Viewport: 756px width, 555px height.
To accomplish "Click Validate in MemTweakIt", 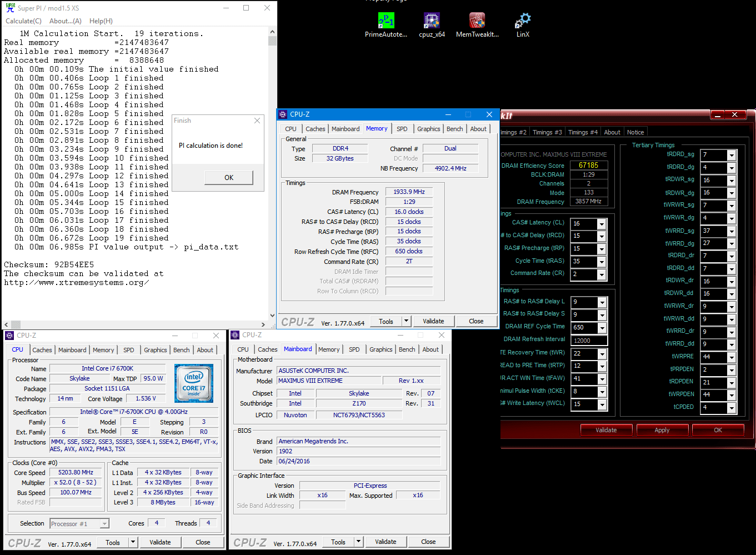I will click(x=606, y=430).
